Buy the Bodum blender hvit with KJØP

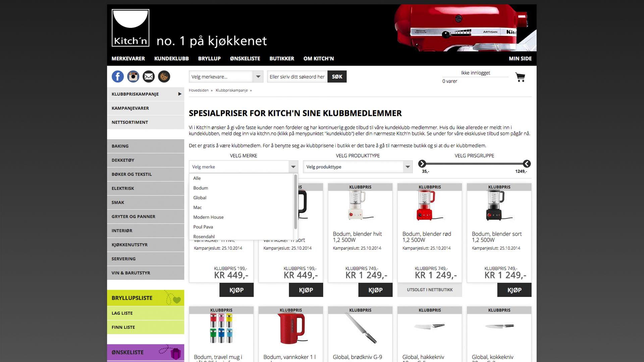pos(375,290)
